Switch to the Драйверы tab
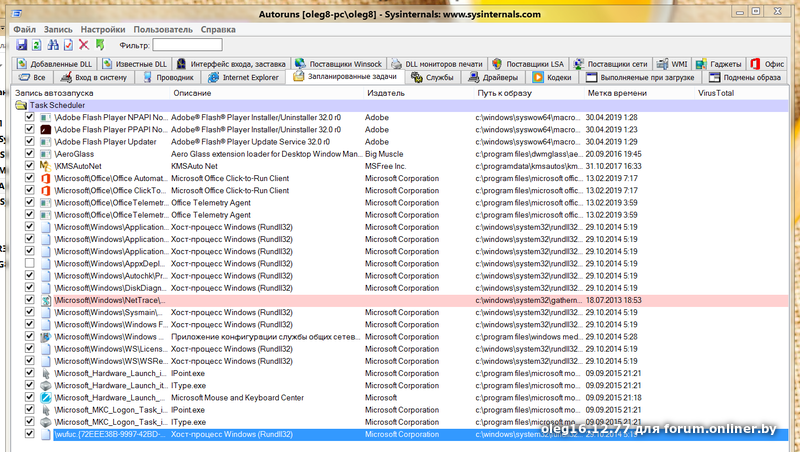The height and width of the screenshot is (452, 800). (x=493, y=77)
